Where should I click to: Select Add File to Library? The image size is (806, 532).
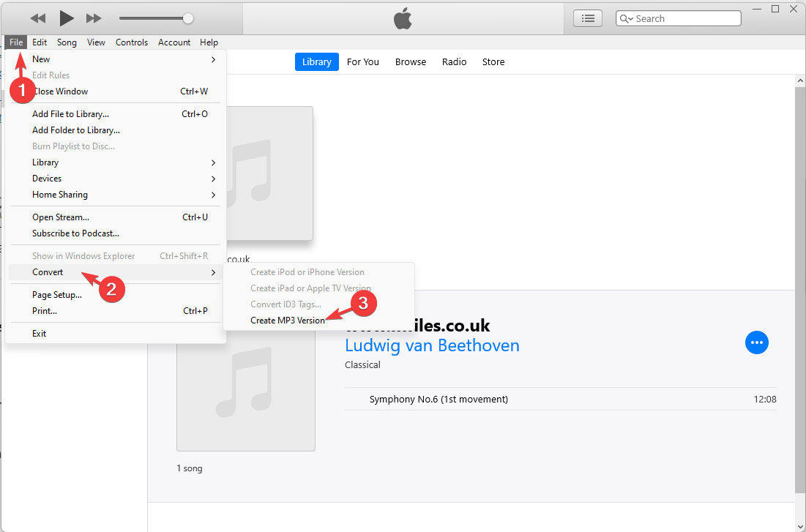116,114
